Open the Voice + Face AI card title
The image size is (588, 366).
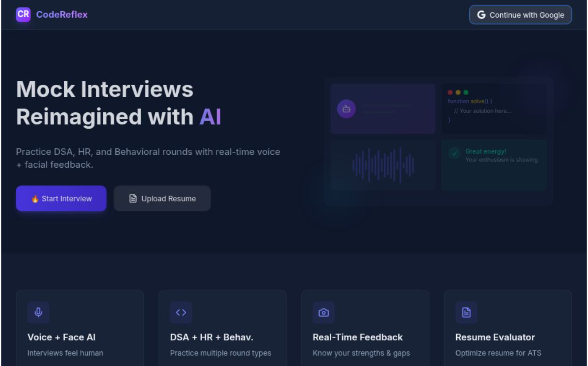pyautogui.click(x=61, y=337)
